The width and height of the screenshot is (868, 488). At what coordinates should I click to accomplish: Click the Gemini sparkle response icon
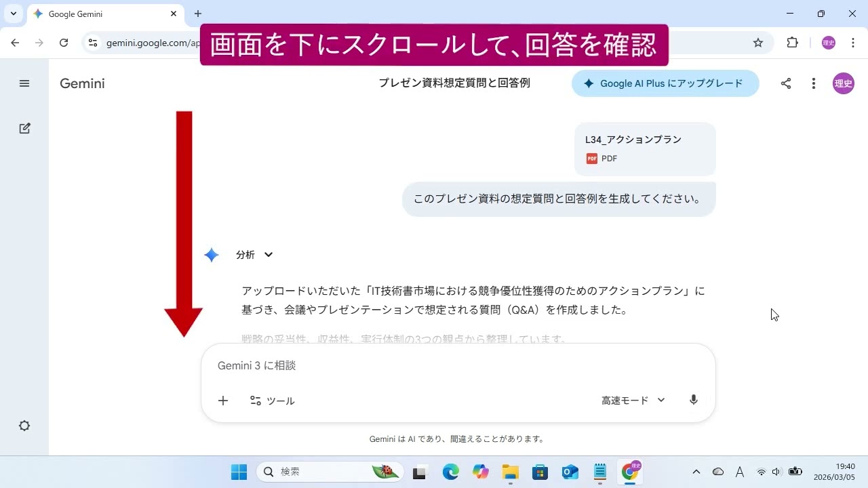click(212, 255)
